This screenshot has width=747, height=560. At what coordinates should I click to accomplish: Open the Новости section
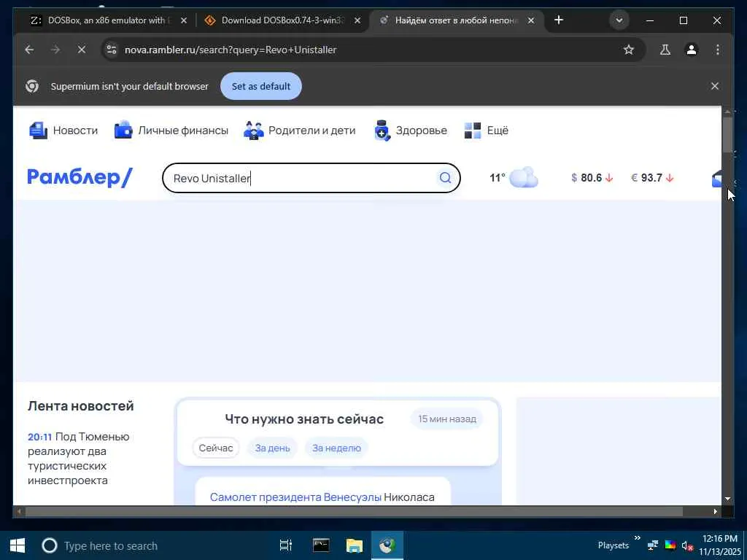click(63, 131)
